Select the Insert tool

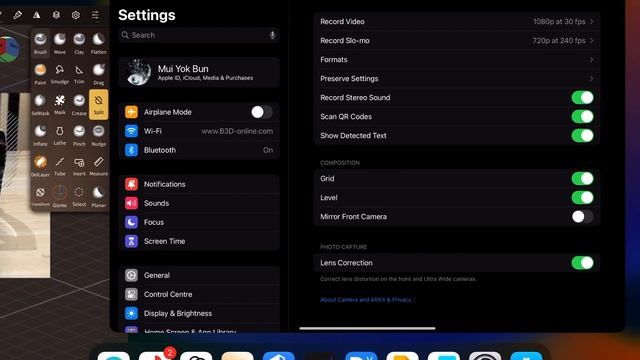pos(79,166)
